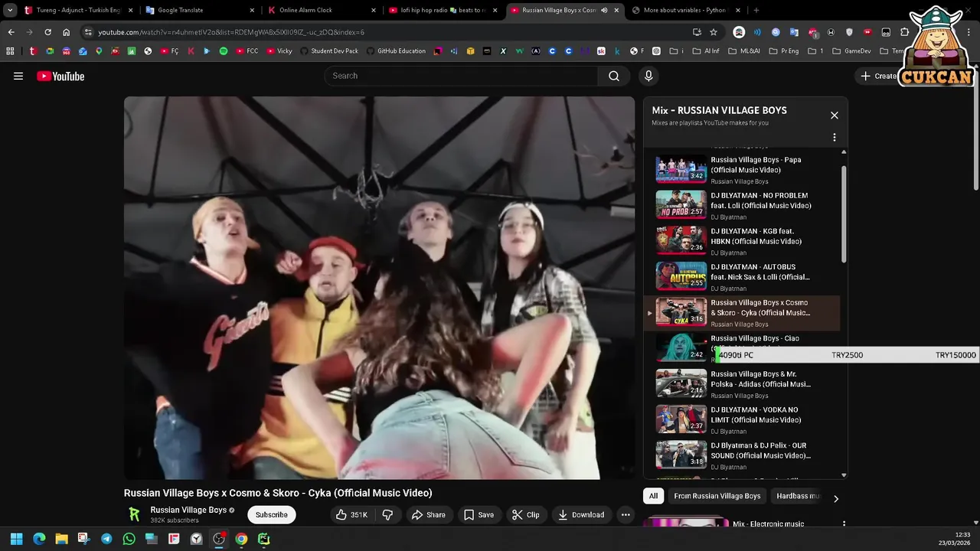The height and width of the screenshot is (551, 980).
Task: Bookmark this page with star icon
Action: (714, 32)
